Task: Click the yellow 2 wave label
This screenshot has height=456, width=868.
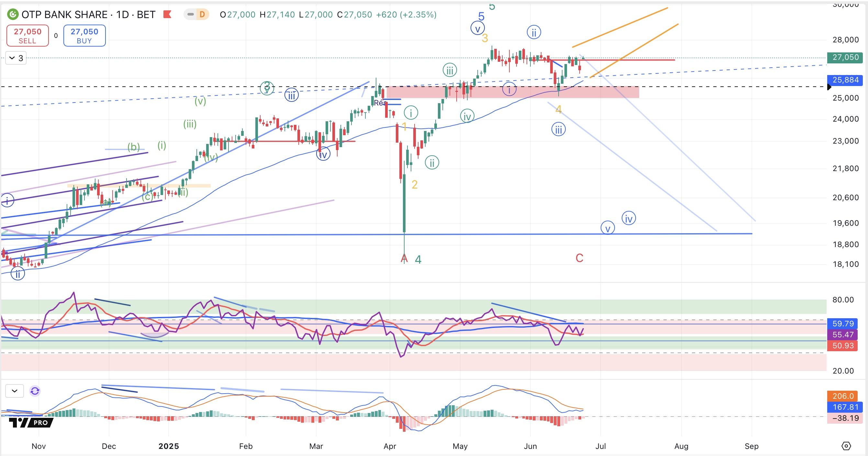Action: point(415,185)
